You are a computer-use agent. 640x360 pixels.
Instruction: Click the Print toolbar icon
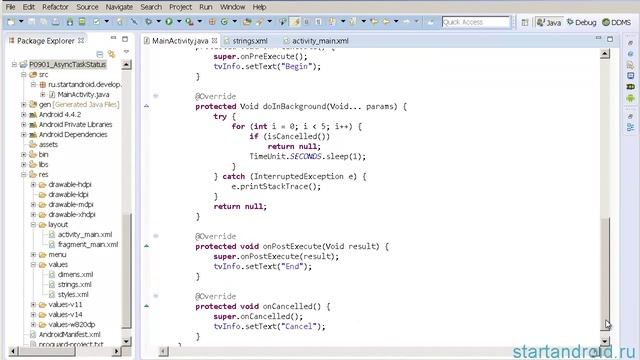[x=56, y=22]
